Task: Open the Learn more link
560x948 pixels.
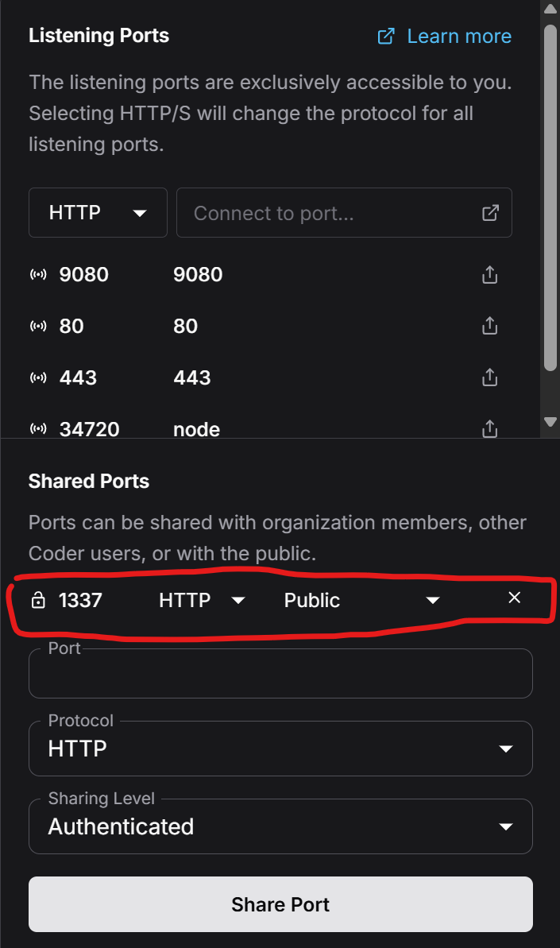Action: click(445, 37)
